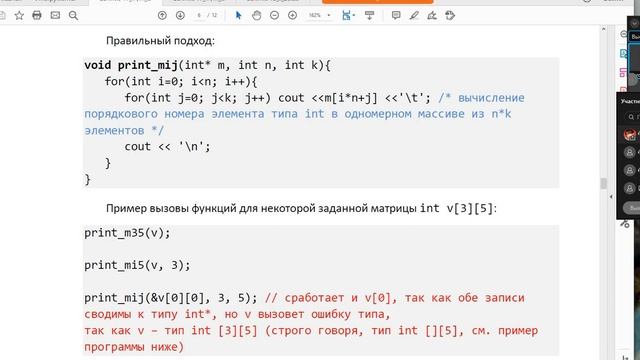Click the "cout << '\n';" line
Screen dimensions: 640x360
(x=167, y=147)
